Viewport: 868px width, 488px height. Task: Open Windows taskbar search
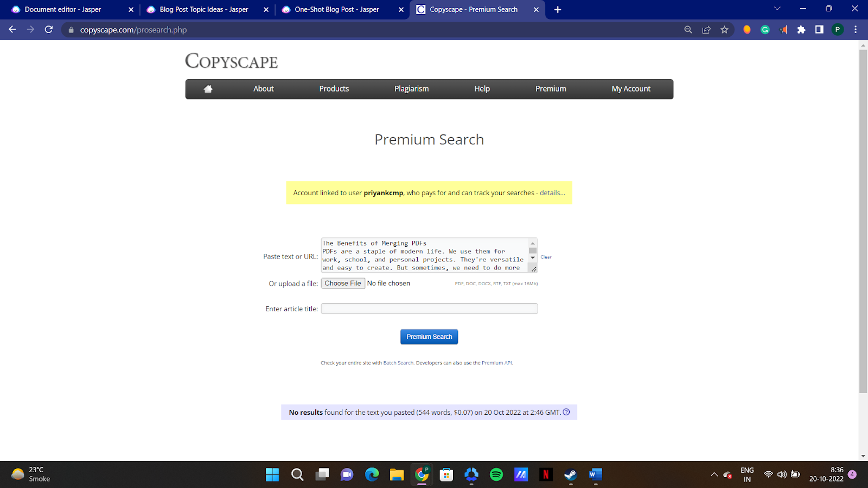tap(297, 475)
